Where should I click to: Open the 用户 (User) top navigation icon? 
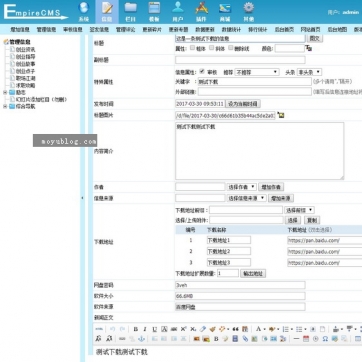[x=178, y=11]
